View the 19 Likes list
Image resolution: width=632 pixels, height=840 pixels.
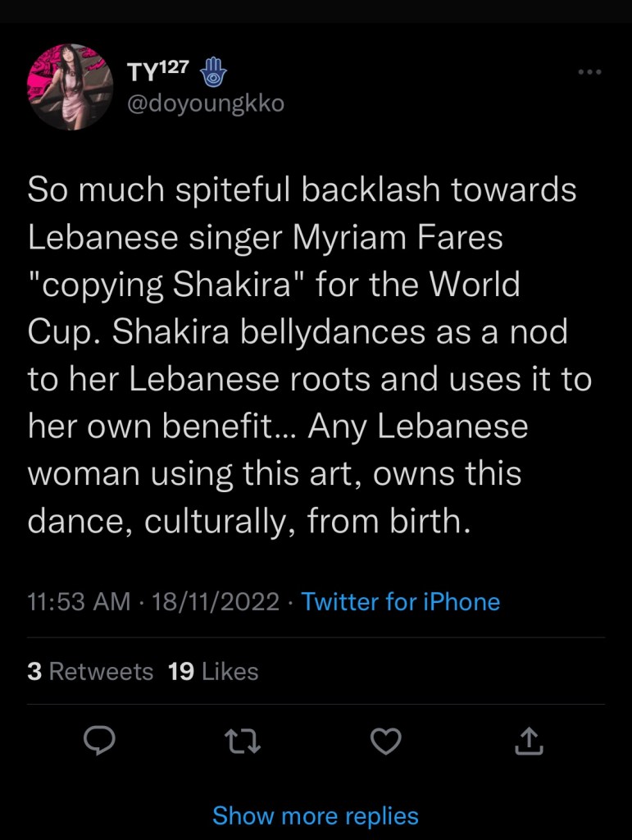coord(213,672)
